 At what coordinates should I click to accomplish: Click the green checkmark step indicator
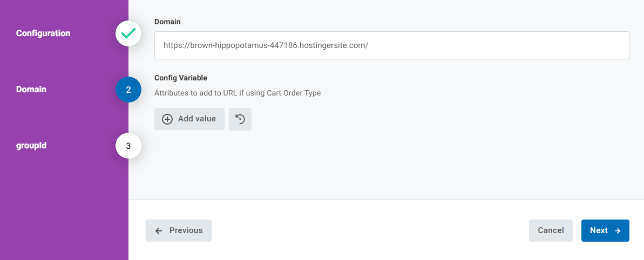point(128,33)
